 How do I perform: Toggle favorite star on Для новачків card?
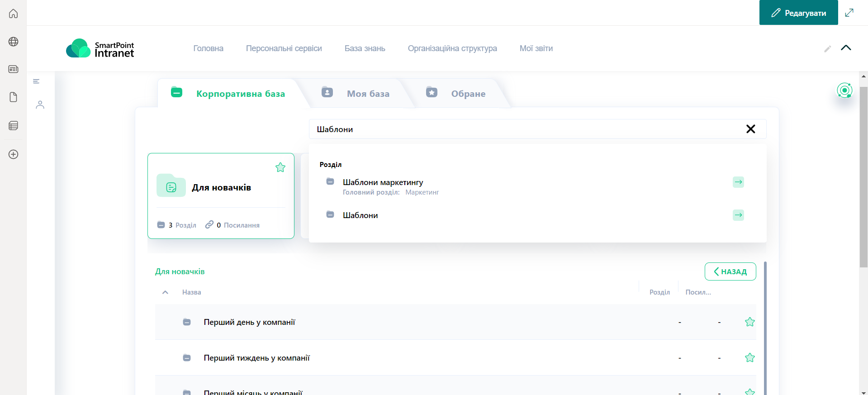point(280,167)
